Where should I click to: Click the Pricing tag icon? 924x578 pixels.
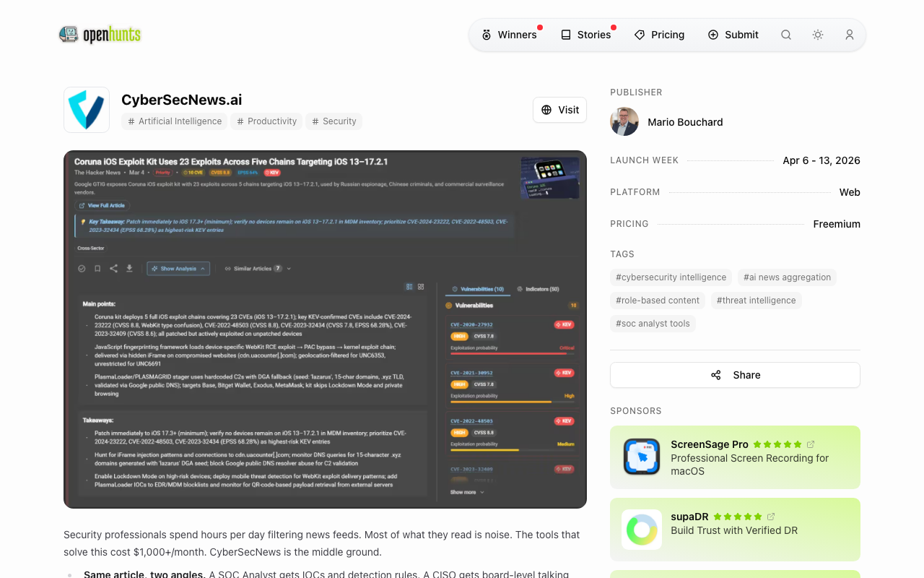pos(640,35)
